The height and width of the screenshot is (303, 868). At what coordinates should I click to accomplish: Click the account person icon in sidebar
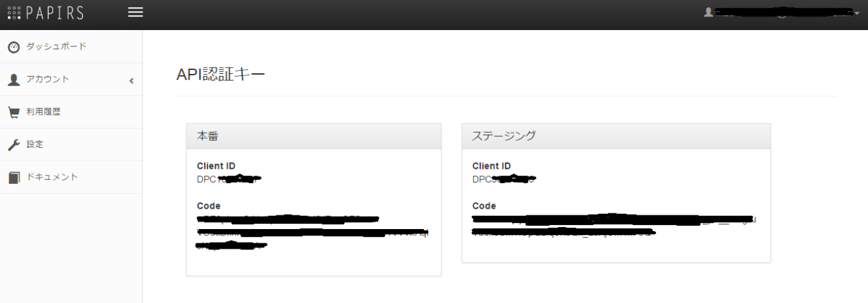tap(13, 80)
